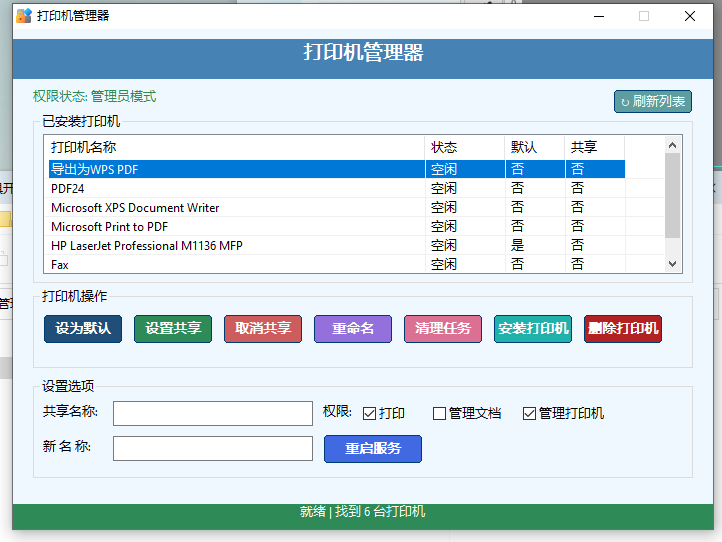Select HP LaserJet Professional M1136 MFP row

(337, 245)
